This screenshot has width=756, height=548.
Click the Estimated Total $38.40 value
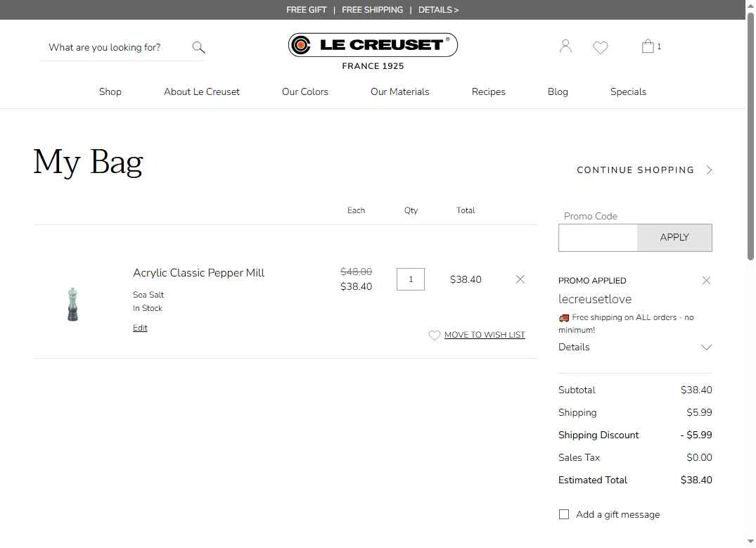(696, 480)
